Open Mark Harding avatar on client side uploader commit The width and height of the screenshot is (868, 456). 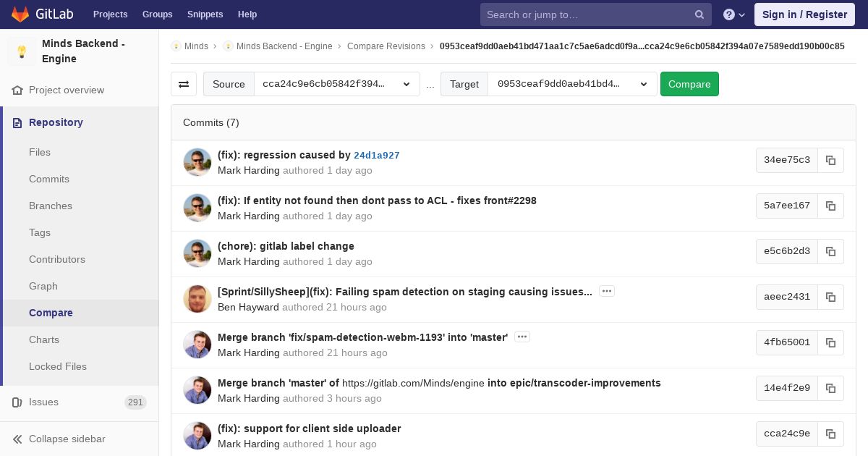[197, 436]
